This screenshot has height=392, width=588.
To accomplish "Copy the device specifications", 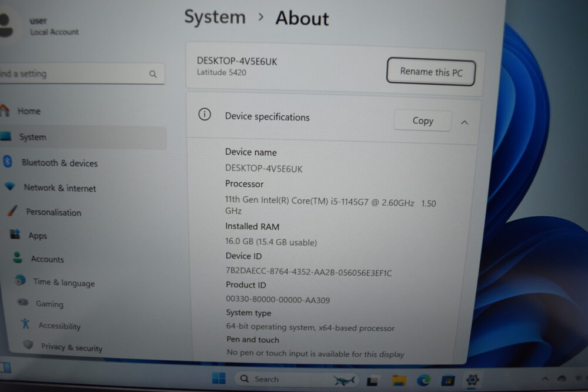I will (x=423, y=120).
